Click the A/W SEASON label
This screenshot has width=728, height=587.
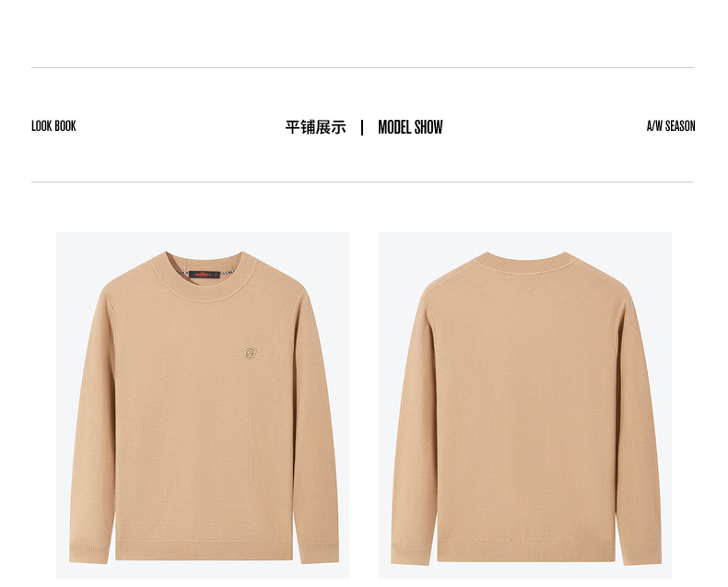coord(671,126)
